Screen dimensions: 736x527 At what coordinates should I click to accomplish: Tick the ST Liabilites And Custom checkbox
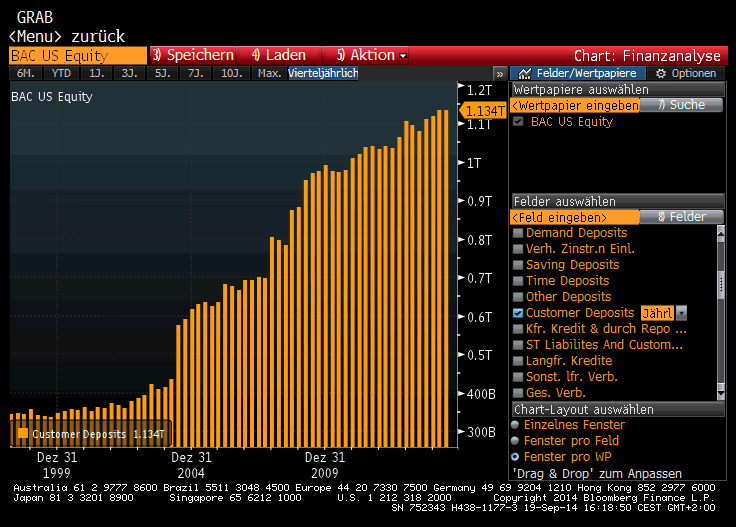[x=518, y=345]
